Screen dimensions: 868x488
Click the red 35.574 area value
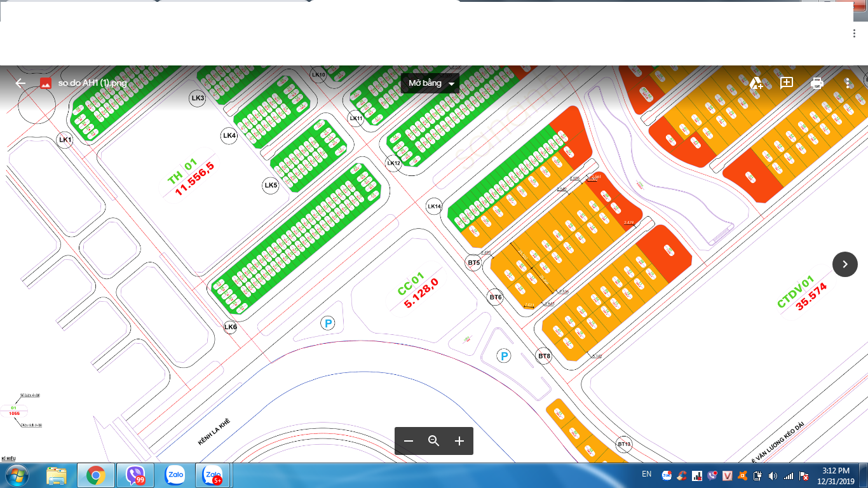pos(811,295)
